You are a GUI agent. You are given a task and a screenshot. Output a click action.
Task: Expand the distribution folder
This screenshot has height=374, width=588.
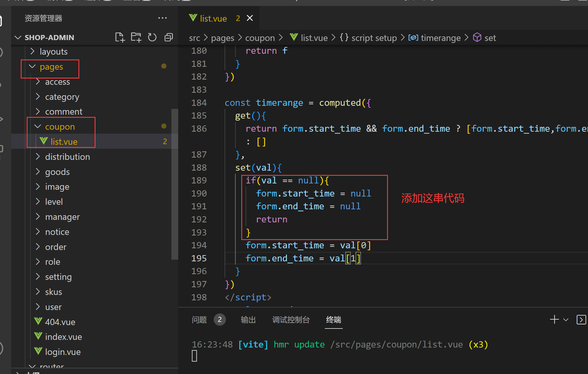pyautogui.click(x=38, y=157)
